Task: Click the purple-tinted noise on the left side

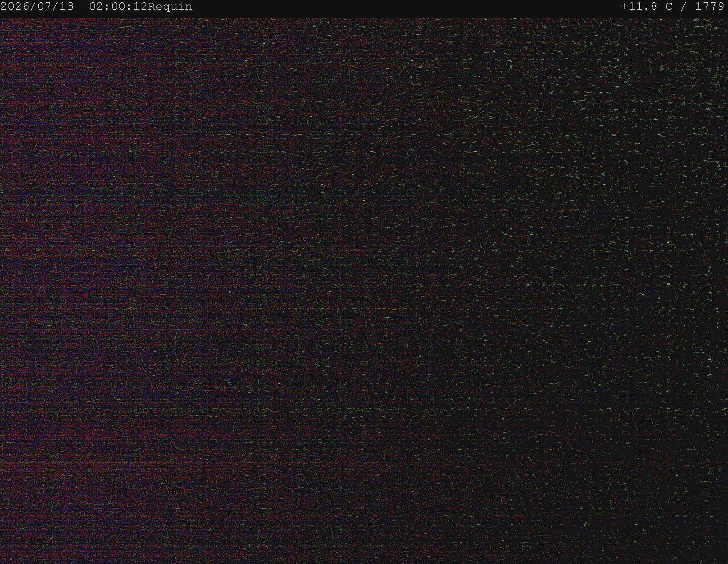Action: point(85,284)
